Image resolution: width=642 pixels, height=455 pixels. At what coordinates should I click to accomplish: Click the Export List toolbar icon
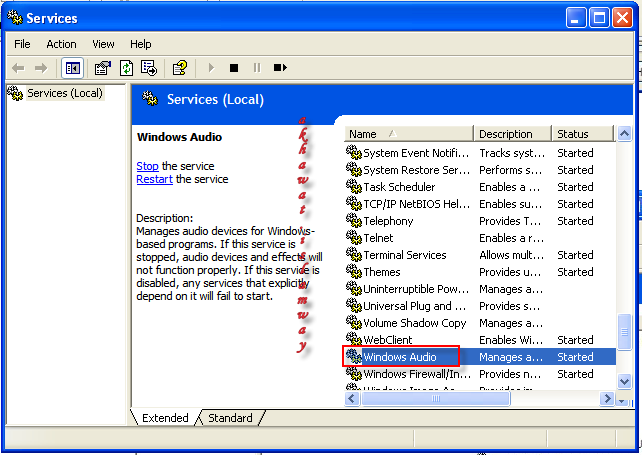tap(149, 68)
